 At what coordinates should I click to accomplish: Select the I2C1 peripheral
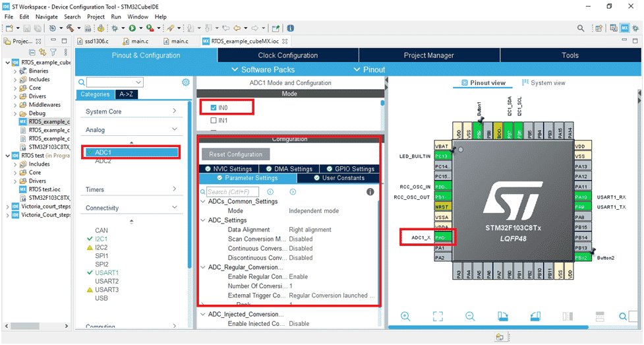click(101, 239)
